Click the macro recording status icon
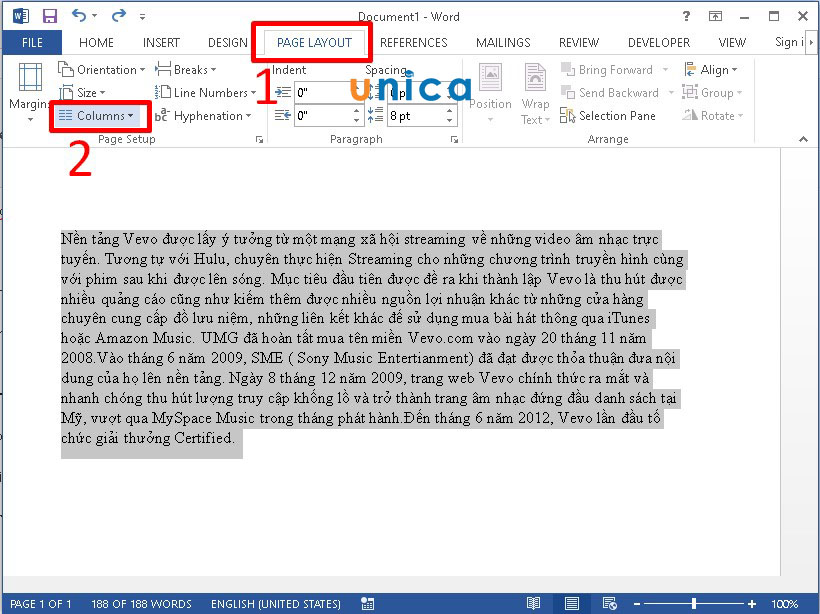Image resolution: width=820 pixels, height=614 pixels. [x=368, y=604]
